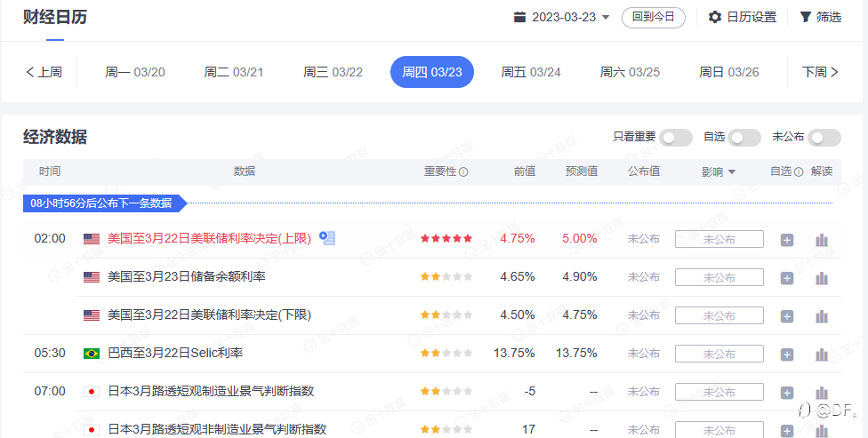
Task: Click the 未公布 impact box for Selic利率
Action: pos(719,354)
